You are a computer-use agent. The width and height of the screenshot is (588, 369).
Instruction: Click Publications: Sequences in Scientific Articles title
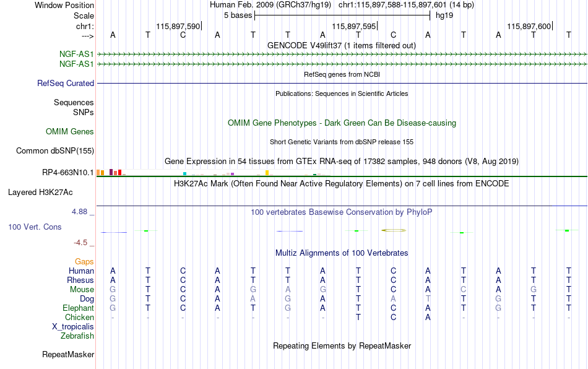point(342,93)
